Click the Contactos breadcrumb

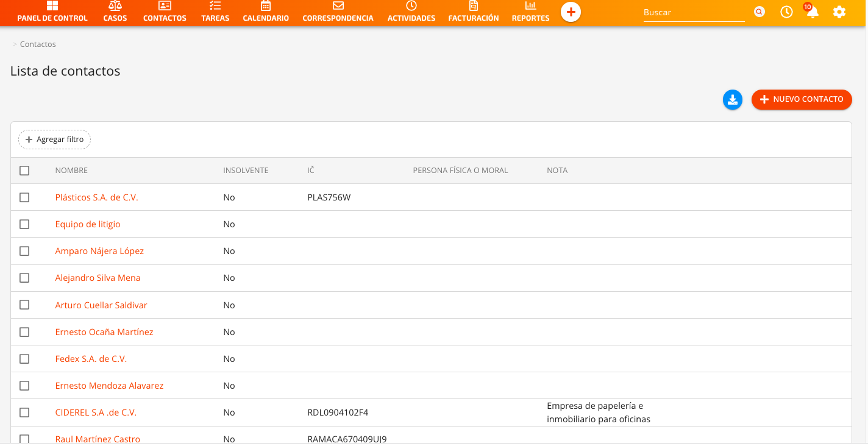point(38,44)
